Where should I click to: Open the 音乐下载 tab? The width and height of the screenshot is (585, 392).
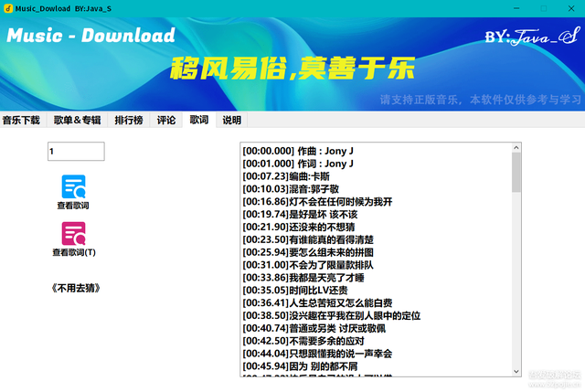[x=21, y=120]
